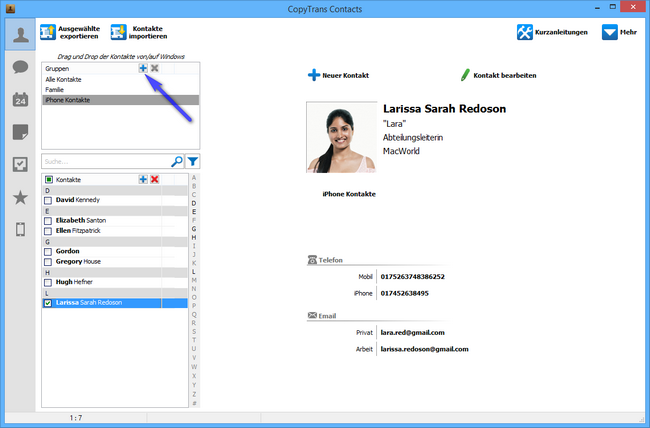This screenshot has width=650, height=428.
Task: Select the Familie group
Action: 55,90
